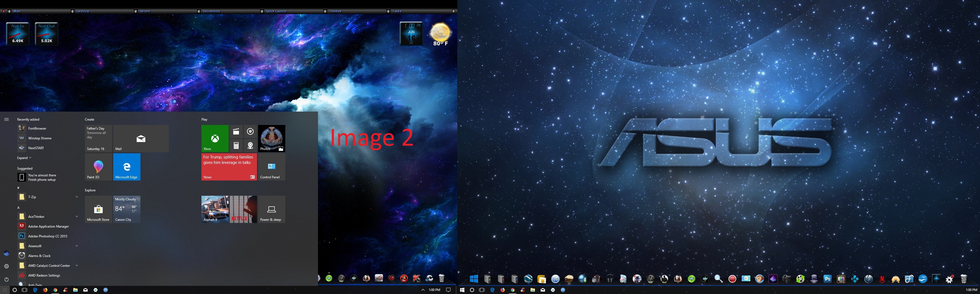Open qBittorrent from the dock
This screenshot has height=294, width=980.
coord(555,279)
